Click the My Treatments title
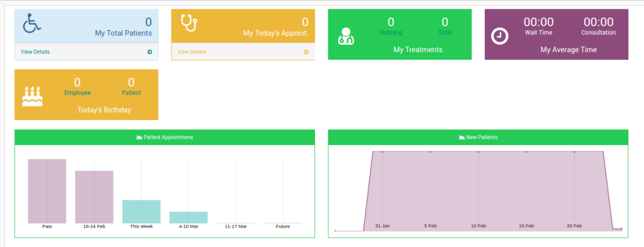The image size is (644, 247). coord(418,50)
